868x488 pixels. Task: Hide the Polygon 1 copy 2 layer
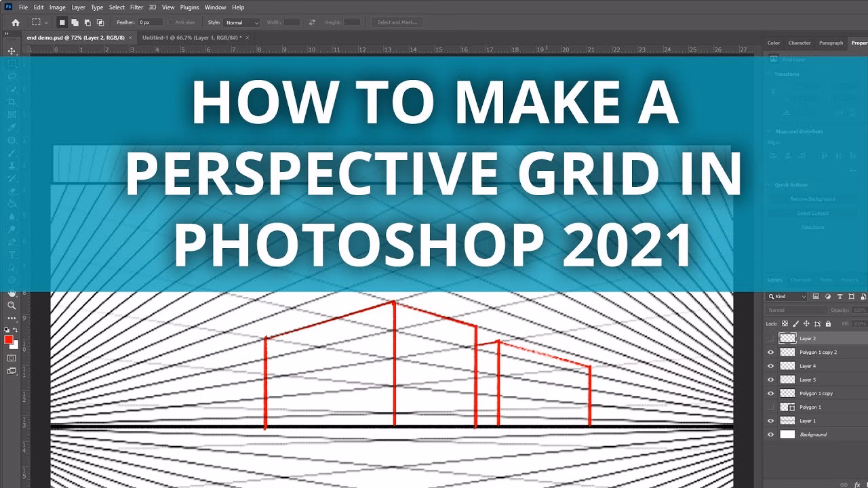[770, 352]
